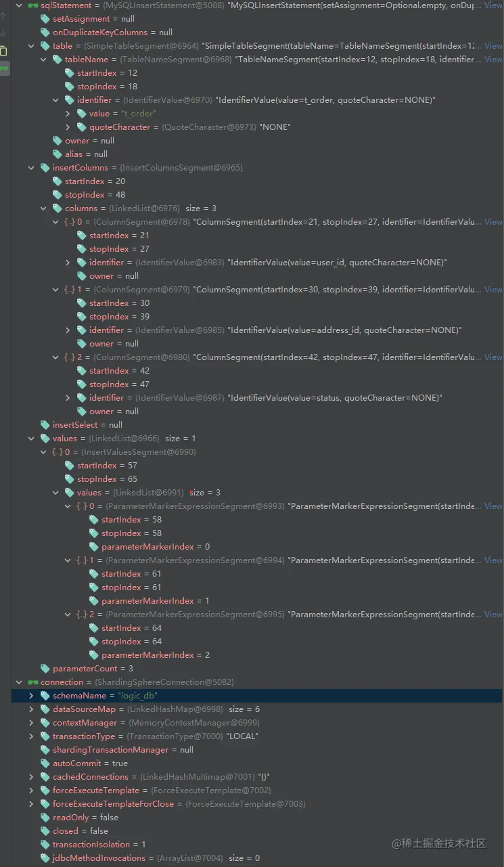
Task: Select the readOnly = false row
Action: pyautogui.click(x=258, y=818)
